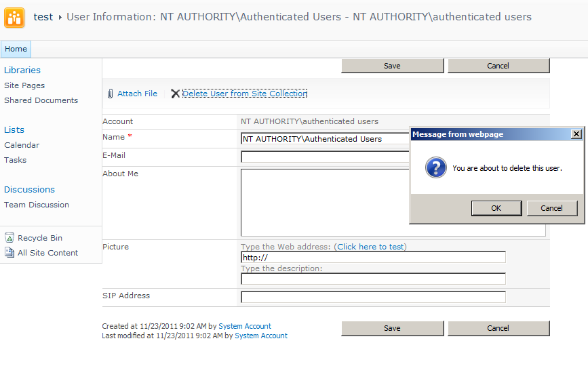Click the All Site Content page icon
Image resolution: width=588 pixels, height=383 pixels.
pyautogui.click(x=9, y=252)
